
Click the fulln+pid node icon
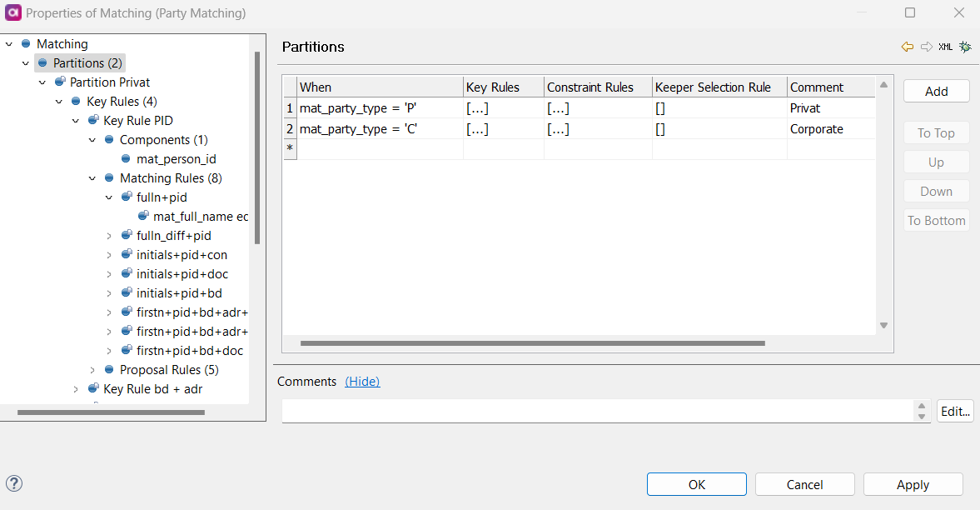(x=127, y=197)
